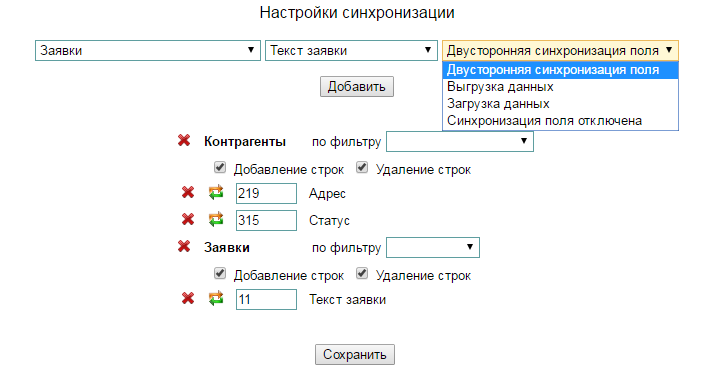706x370 pixels.
Task: Focus the input field containing 219
Action: (266, 194)
